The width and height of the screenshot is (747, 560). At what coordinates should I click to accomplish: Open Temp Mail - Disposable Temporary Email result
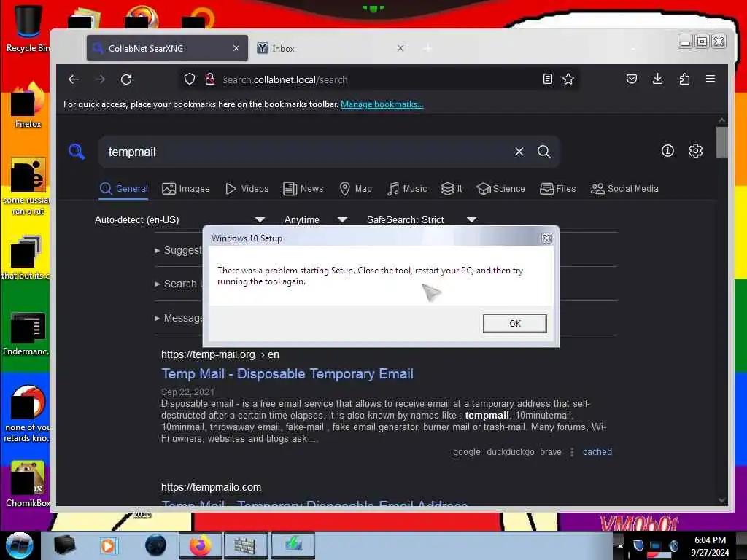pos(287,374)
